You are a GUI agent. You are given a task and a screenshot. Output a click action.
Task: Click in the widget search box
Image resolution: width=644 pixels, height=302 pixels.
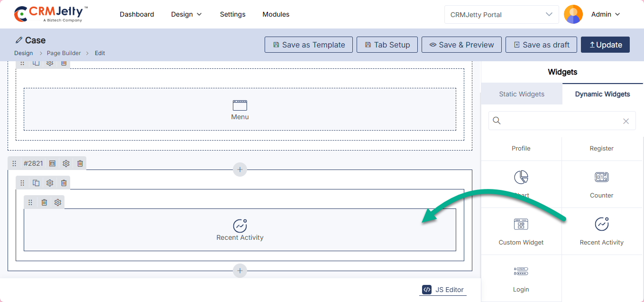tap(560, 121)
